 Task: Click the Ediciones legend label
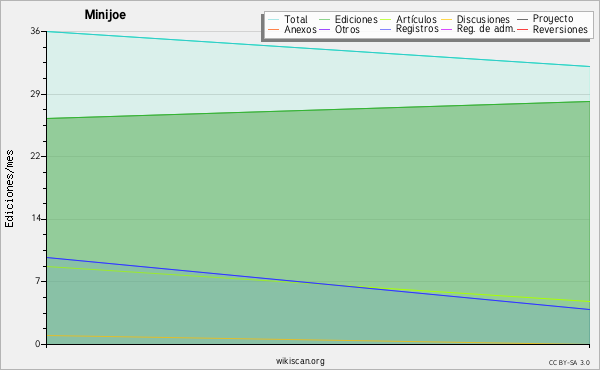[356, 19]
